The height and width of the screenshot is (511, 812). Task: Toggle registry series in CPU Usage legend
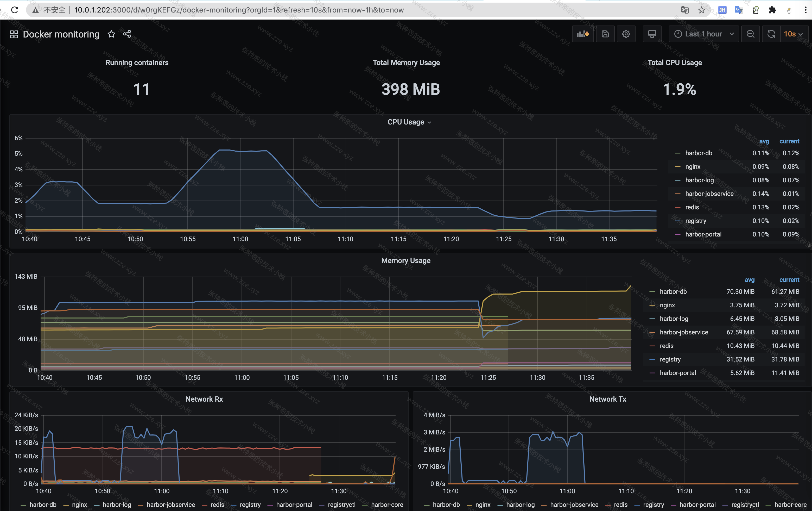pos(696,221)
